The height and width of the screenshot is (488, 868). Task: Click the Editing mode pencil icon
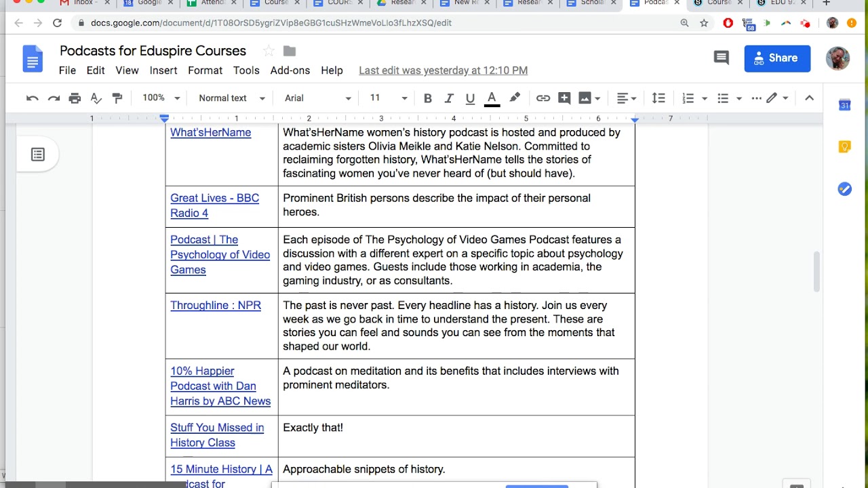pyautogui.click(x=772, y=98)
